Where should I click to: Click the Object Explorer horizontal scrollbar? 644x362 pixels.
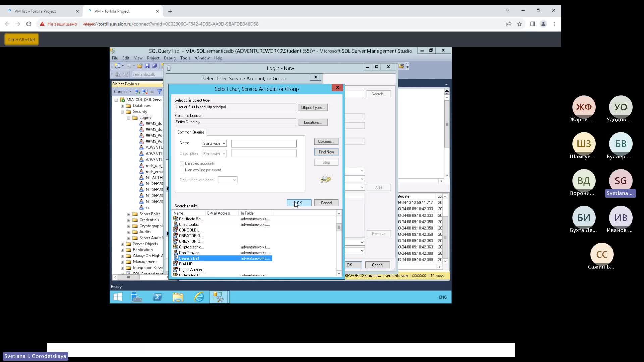[x=141, y=277]
